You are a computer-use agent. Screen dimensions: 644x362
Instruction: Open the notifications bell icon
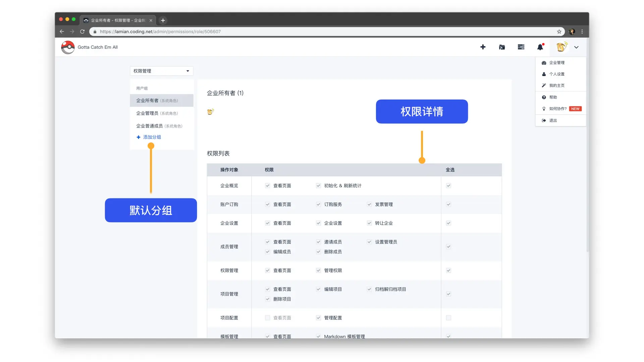540,47
